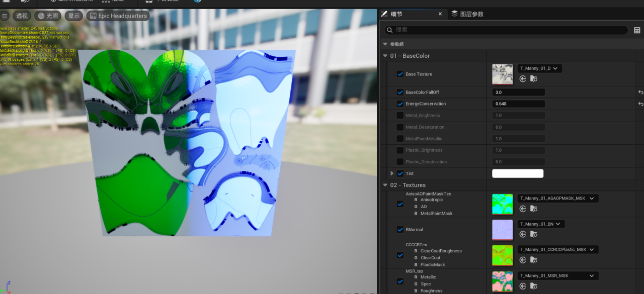The height and width of the screenshot is (294, 644).
Task: Expand the Tint color channels
Action: (392, 173)
